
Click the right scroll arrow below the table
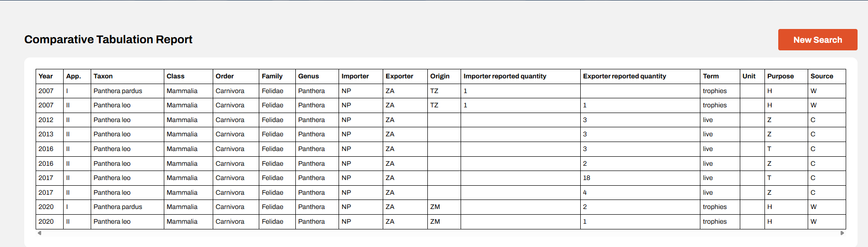842,233
